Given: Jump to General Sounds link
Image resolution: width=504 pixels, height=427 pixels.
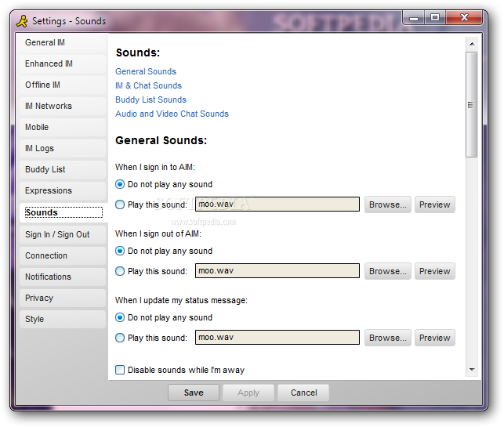Looking at the screenshot, I should coord(146,71).
